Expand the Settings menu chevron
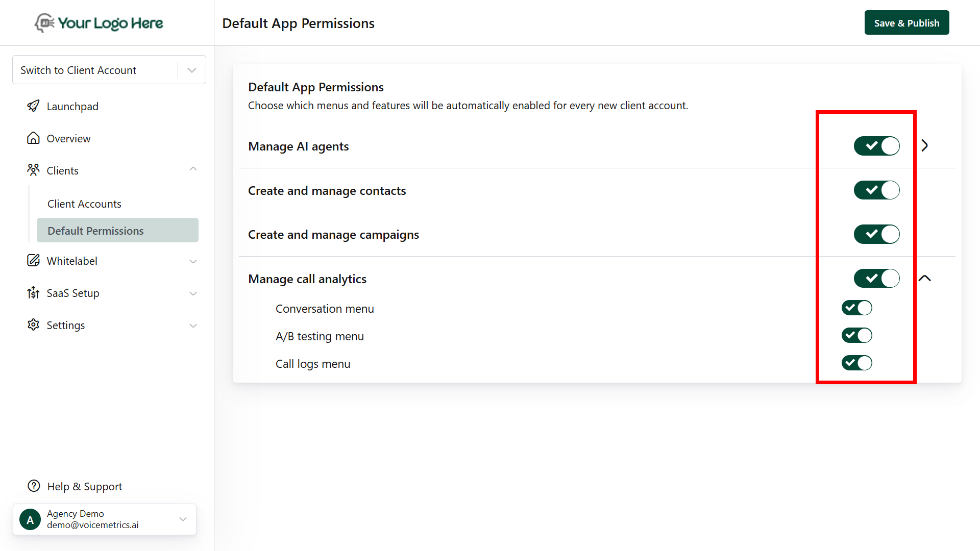Screen dimensions: 980x551 coord(193,325)
